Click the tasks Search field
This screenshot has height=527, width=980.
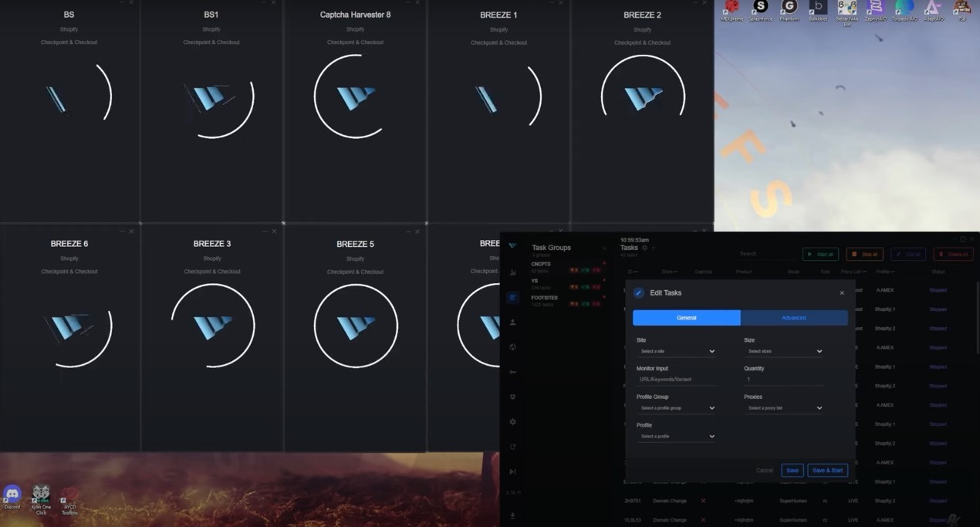pyautogui.click(x=765, y=254)
